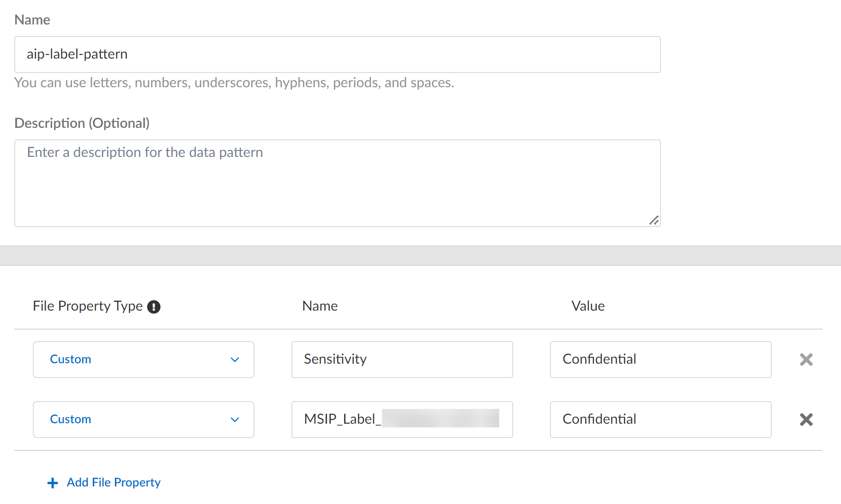Click the Add File Property link
The height and width of the screenshot is (504, 841).
tap(113, 482)
